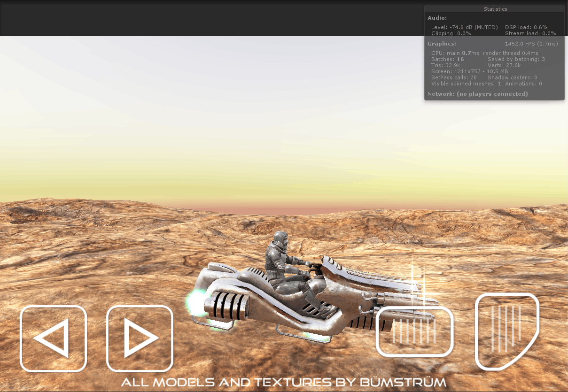Click the Visible skinned meshes stat
The height and width of the screenshot is (392, 568).
pos(466,84)
